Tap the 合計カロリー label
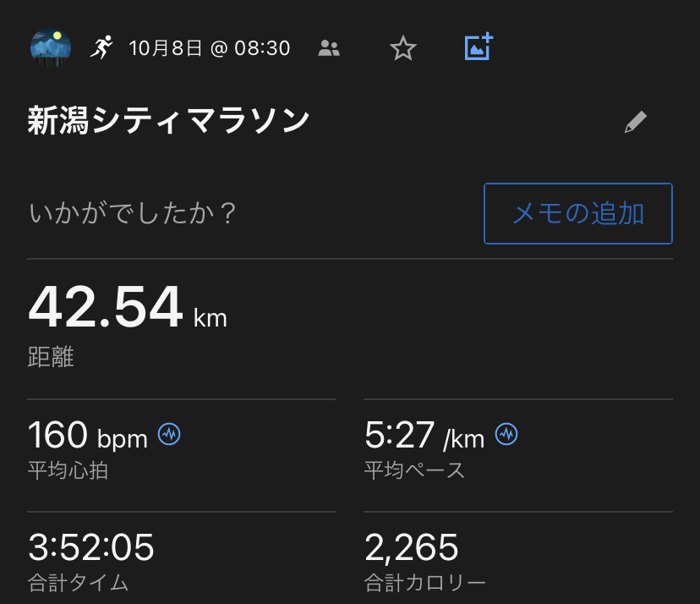 (x=425, y=583)
